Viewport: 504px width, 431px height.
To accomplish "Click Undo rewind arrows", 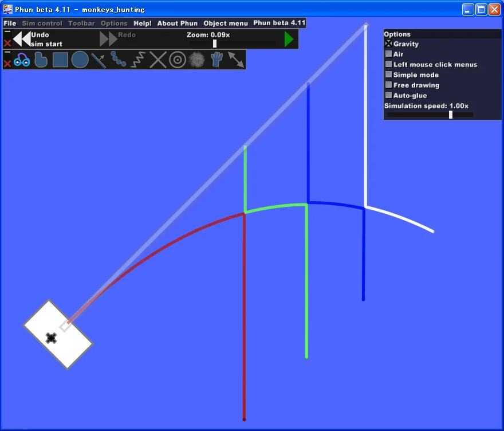I will pyautogui.click(x=22, y=39).
